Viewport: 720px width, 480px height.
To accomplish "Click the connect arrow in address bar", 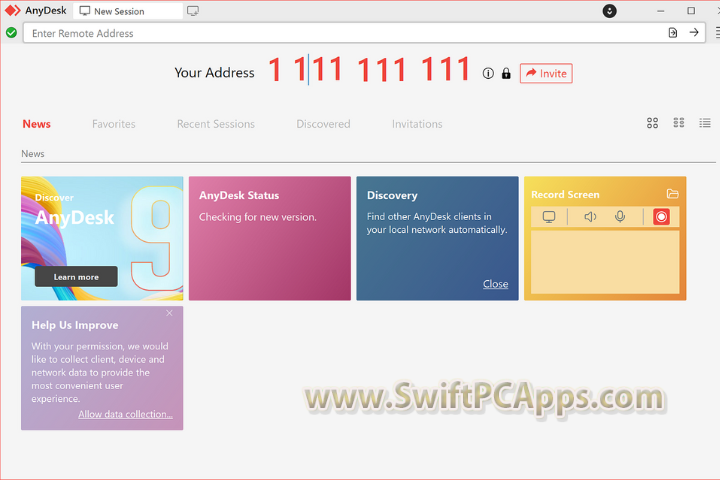I will click(x=694, y=33).
